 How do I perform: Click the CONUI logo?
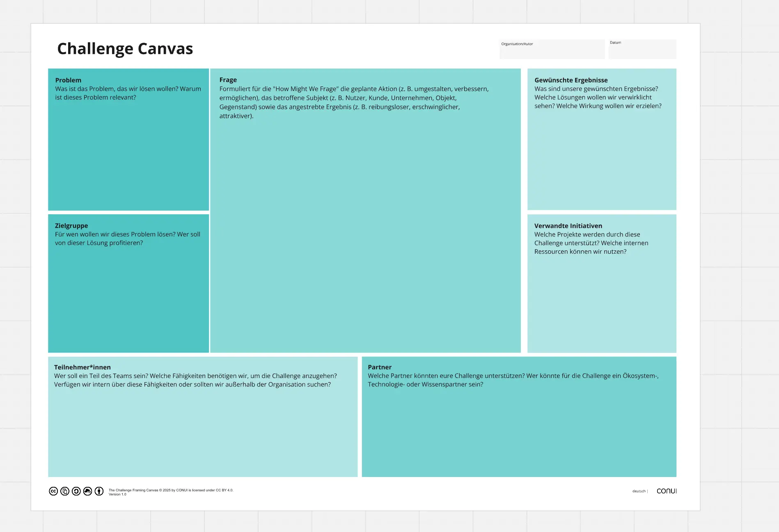click(667, 491)
